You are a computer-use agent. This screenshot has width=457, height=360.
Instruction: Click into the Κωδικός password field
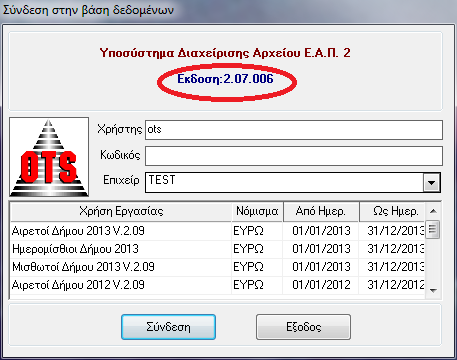[294, 156]
